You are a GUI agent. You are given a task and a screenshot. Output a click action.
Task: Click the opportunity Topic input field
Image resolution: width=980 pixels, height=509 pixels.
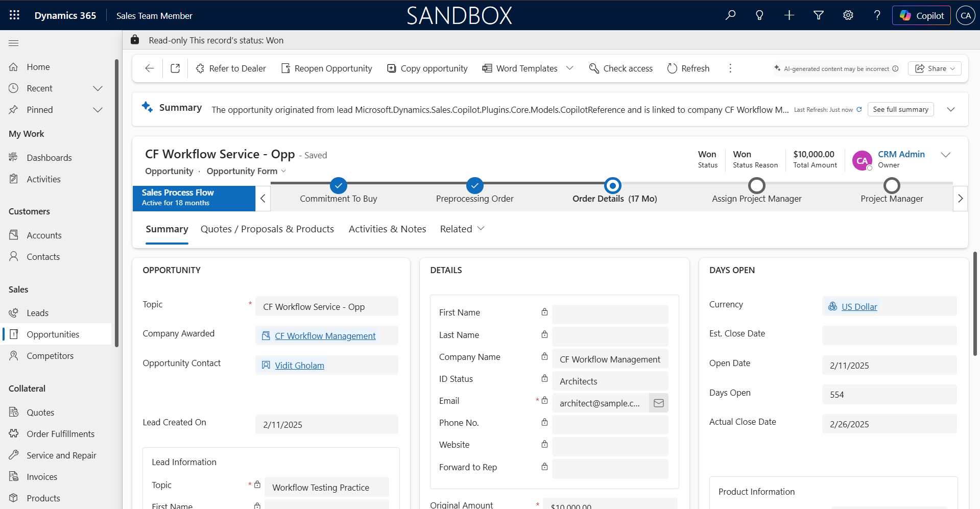[327, 306]
